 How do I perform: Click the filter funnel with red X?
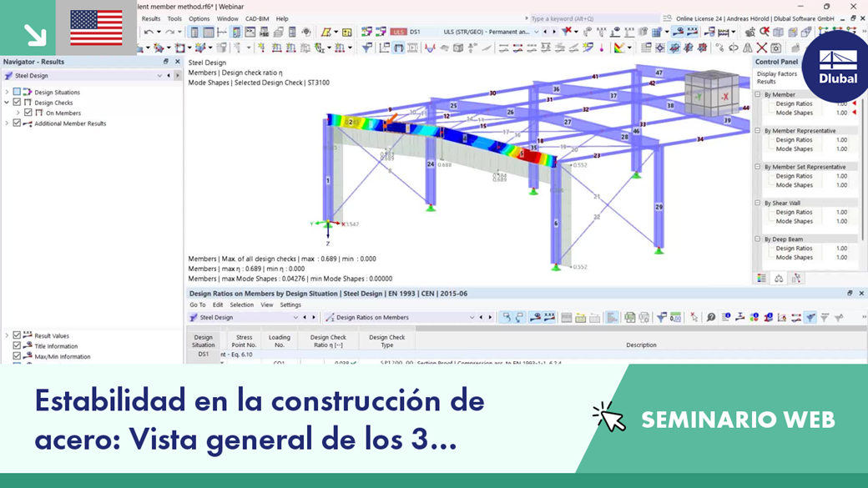coord(567,32)
